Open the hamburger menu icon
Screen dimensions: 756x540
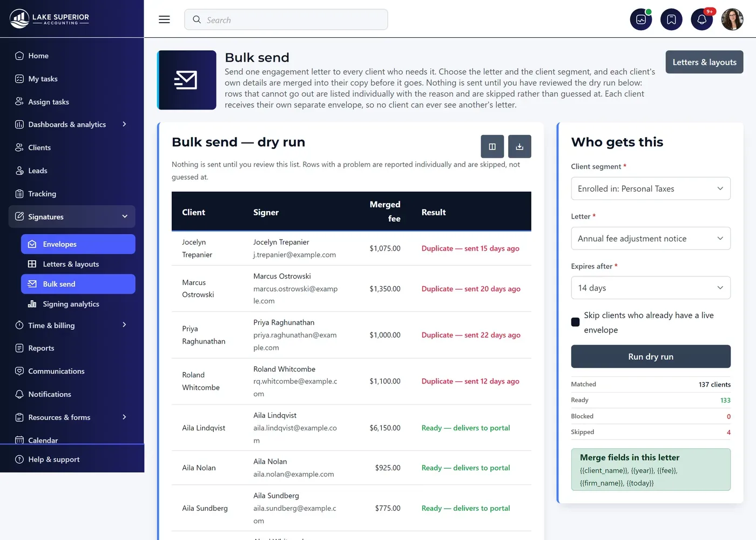pyautogui.click(x=164, y=19)
